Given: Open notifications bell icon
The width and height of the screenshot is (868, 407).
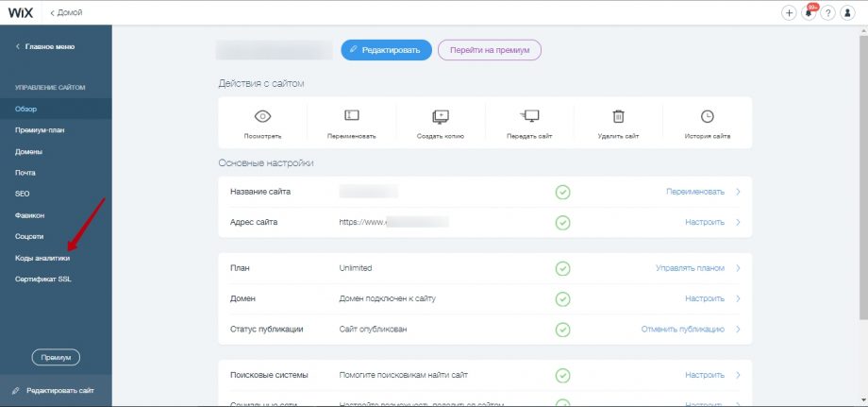Looking at the screenshot, I should click(810, 13).
